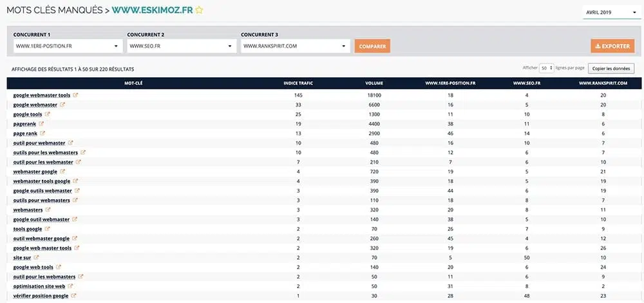This screenshot has width=644, height=303.
Task: Sort by www.seo.fr column header
Action: (x=527, y=83)
